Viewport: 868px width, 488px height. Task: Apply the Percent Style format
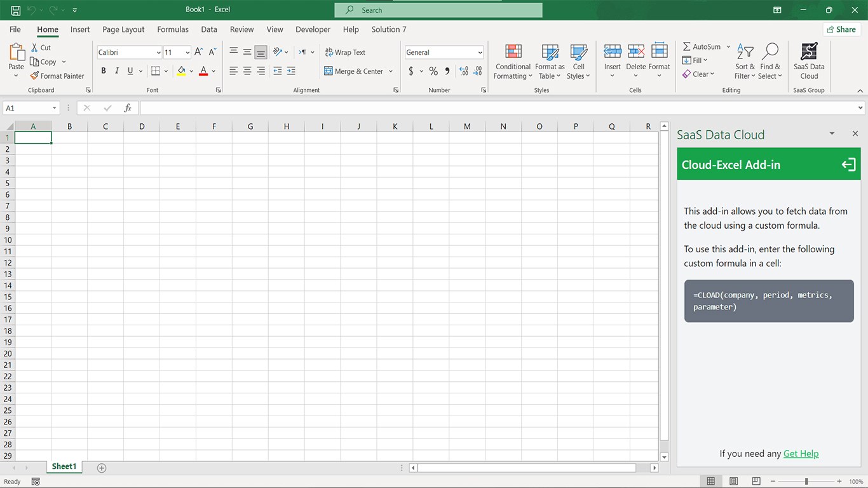point(433,71)
